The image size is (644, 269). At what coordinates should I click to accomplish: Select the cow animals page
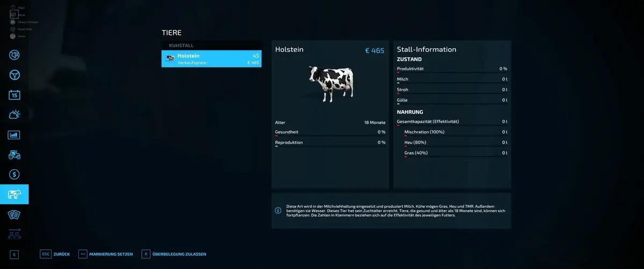coord(14,195)
